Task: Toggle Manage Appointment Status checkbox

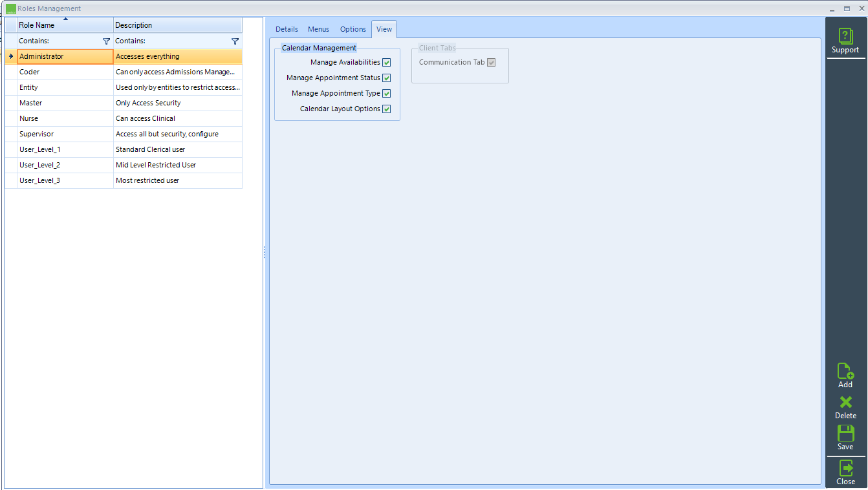Action: click(x=387, y=78)
